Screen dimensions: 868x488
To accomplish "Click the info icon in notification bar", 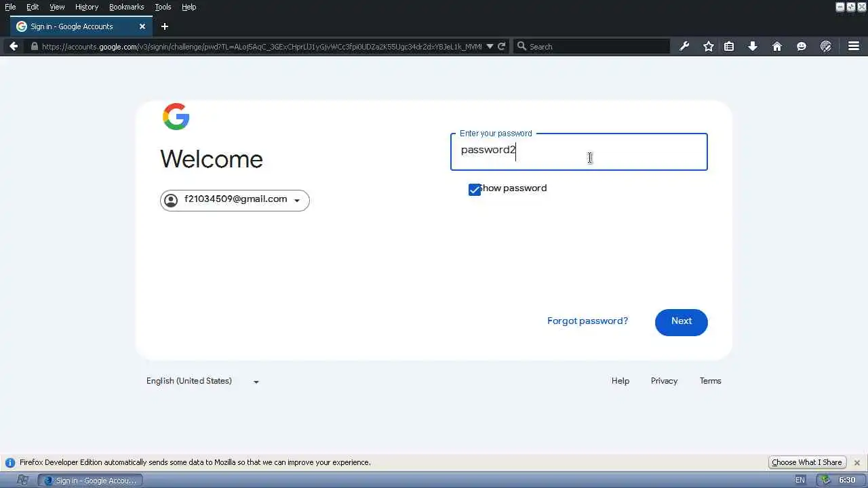I will click(10, 463).
